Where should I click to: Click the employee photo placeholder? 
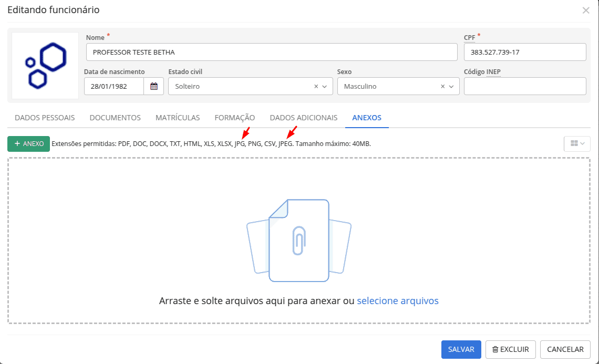tap(45, 65)
